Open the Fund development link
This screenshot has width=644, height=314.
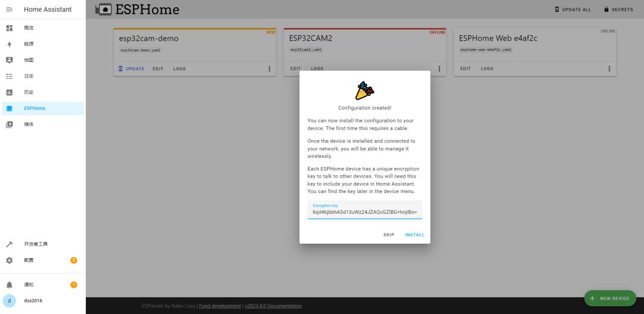(220, 306)
